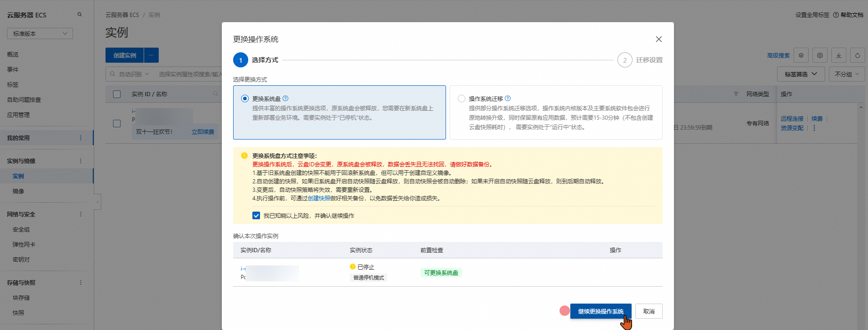Click the 取消 button in the dialog

[x=649, y=311]
